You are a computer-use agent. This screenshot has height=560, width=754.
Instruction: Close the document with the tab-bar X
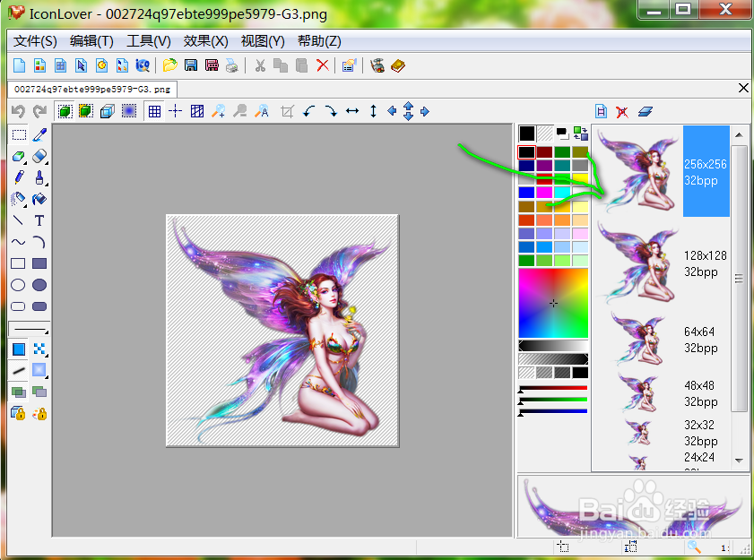[743, 88]
